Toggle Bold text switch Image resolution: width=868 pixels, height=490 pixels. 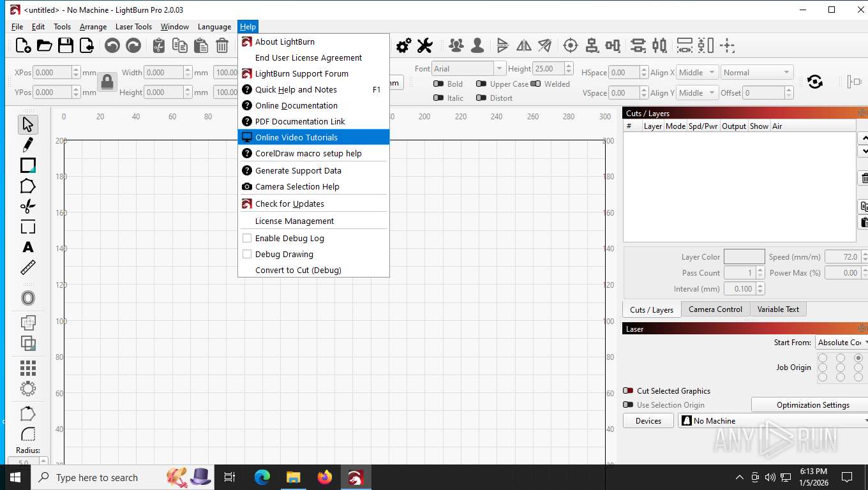(438, 84)
